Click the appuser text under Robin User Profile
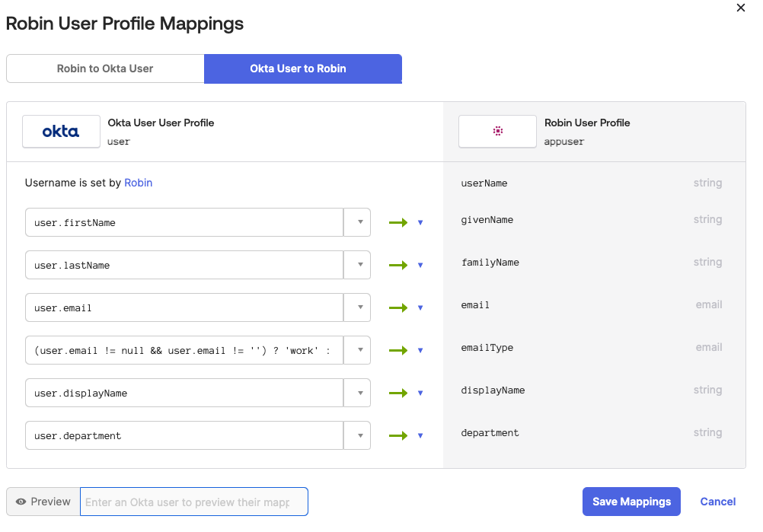Image resolution: width=763 pixels, height=532 pixels. pos(564,142)
